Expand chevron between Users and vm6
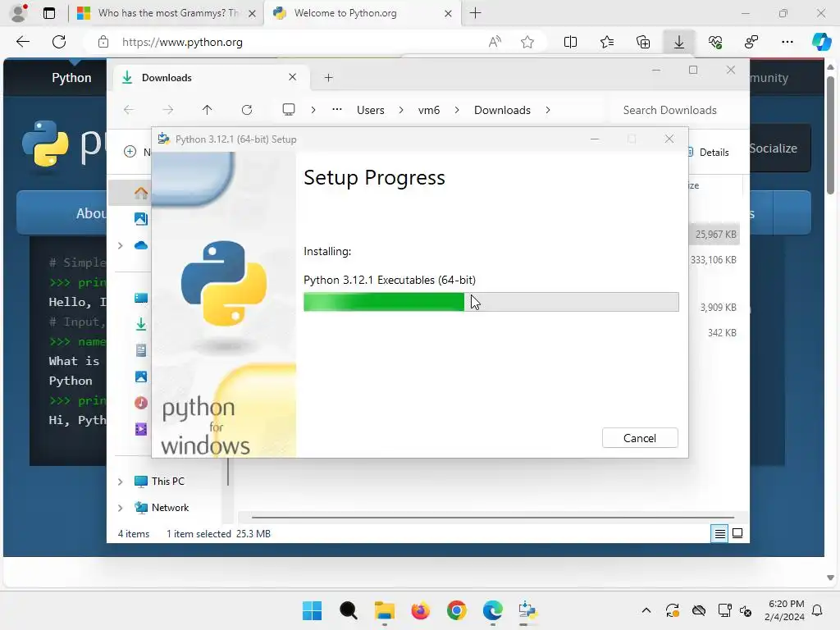 pos(400,110)
